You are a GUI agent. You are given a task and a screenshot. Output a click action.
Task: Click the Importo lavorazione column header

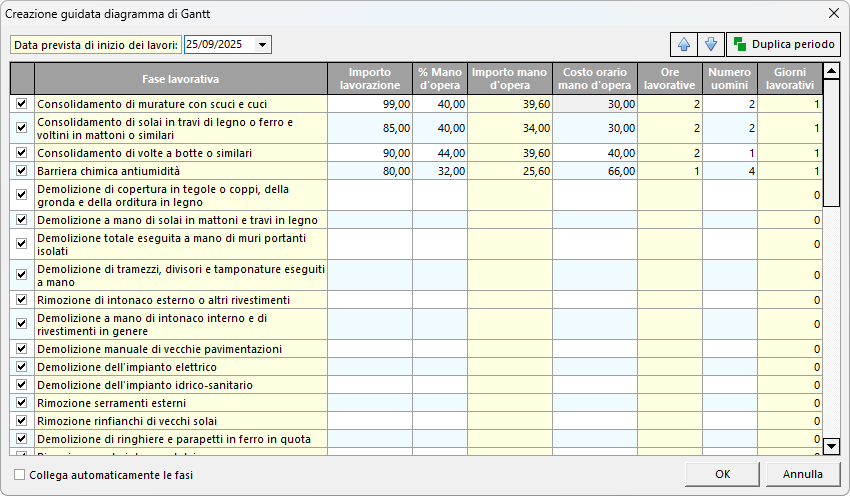370,78
